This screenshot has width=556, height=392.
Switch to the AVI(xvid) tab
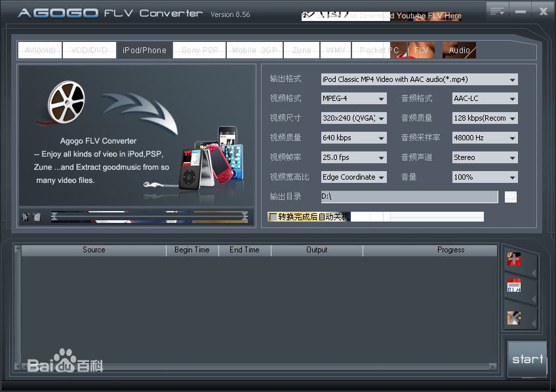coord(40,50)
